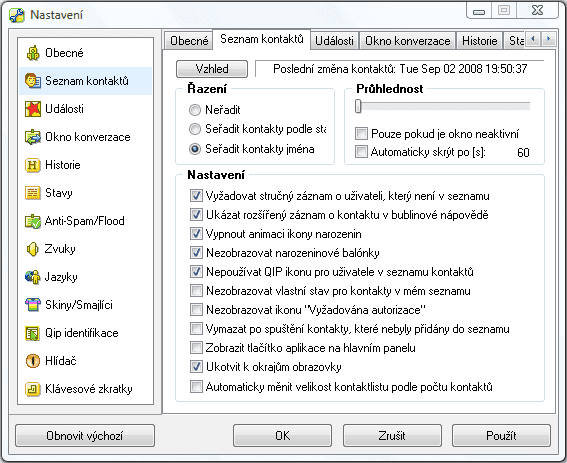Screen dimensions: 567x463
Task: Switch to the Obecné tab
Action: coord(188,41)
